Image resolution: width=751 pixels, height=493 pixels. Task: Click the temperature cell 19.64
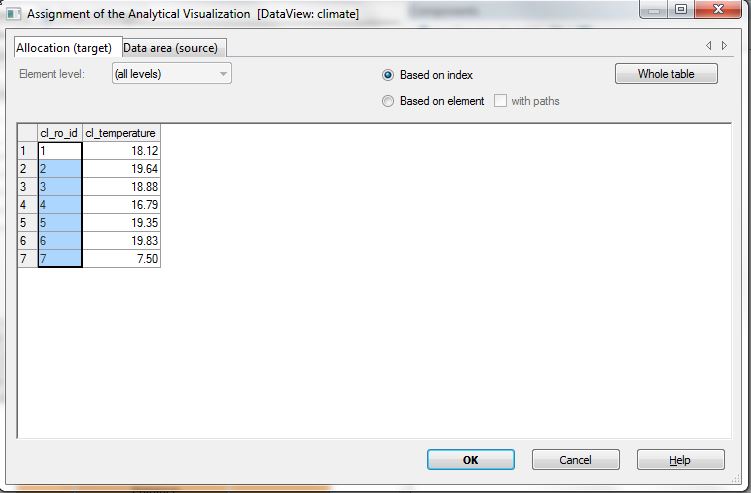121,169
